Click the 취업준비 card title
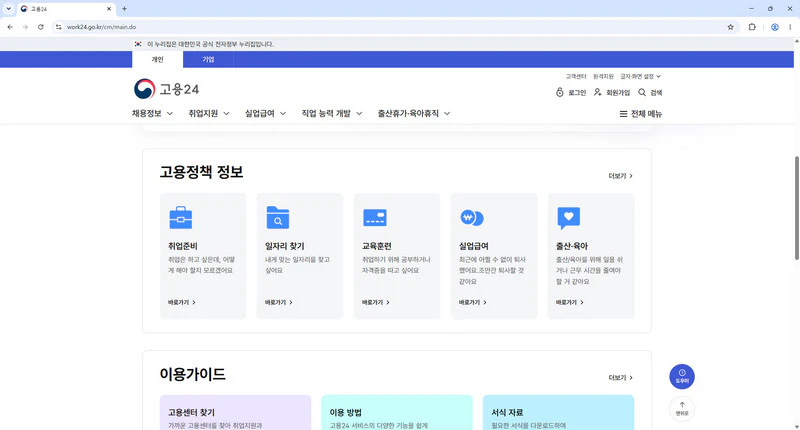This screenshot has width=800, height=430. click(x=183, y=246)
